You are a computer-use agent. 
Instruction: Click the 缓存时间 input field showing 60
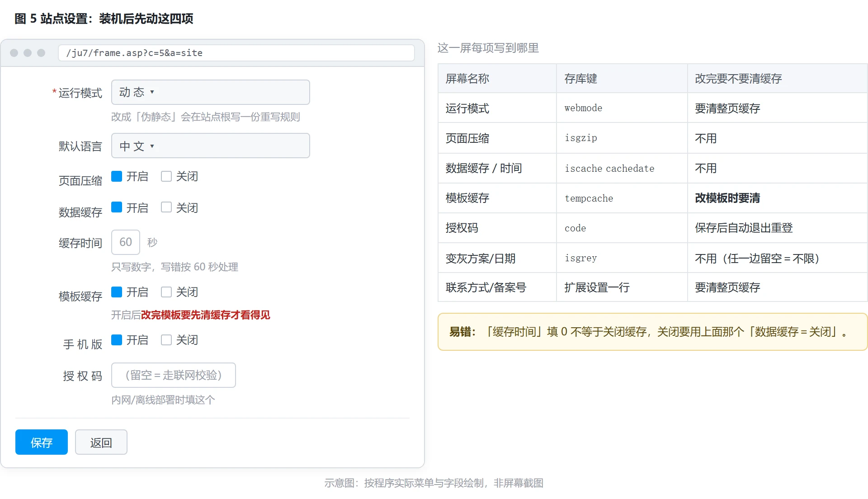click(x=126, y=242)
